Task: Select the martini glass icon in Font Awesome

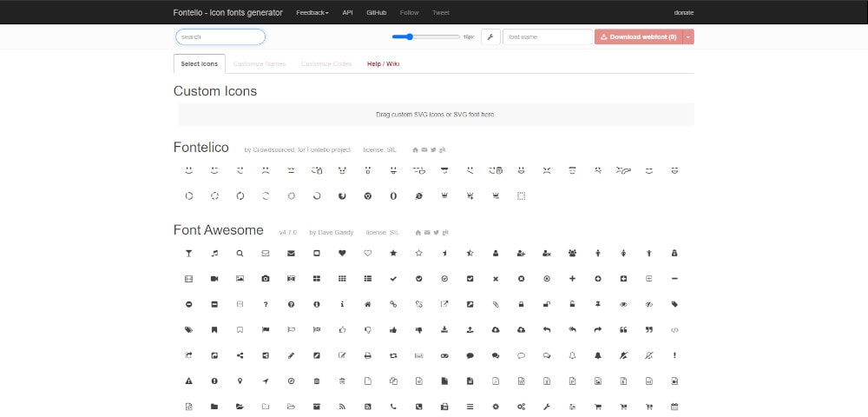Action: pos(188,253)
